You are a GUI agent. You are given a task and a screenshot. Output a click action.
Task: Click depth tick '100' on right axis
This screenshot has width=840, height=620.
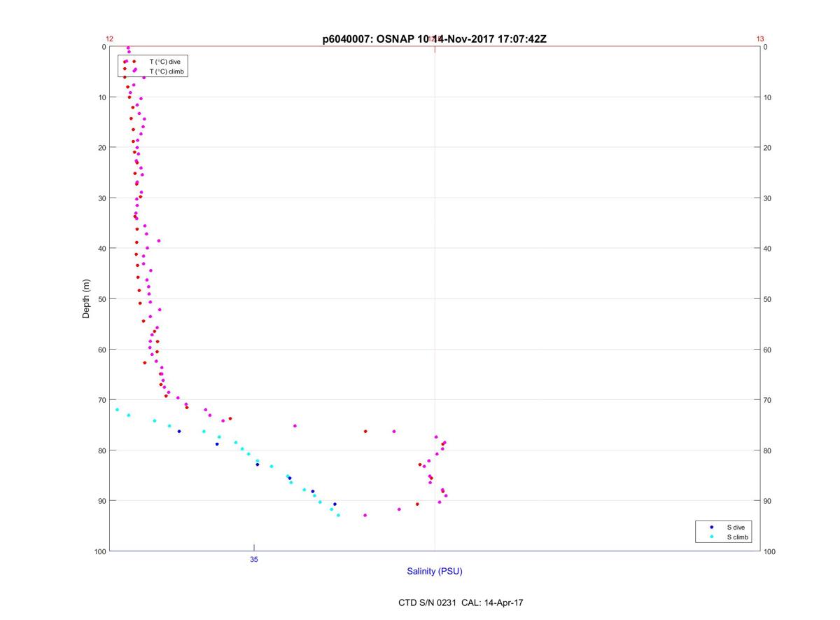[x=770, y=551]
